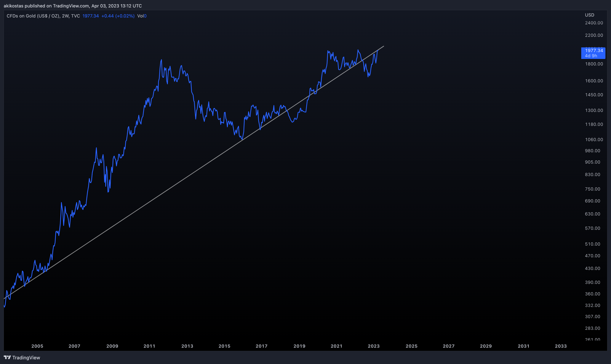Click the 307.00 price axis label

[x=592, y=317]
